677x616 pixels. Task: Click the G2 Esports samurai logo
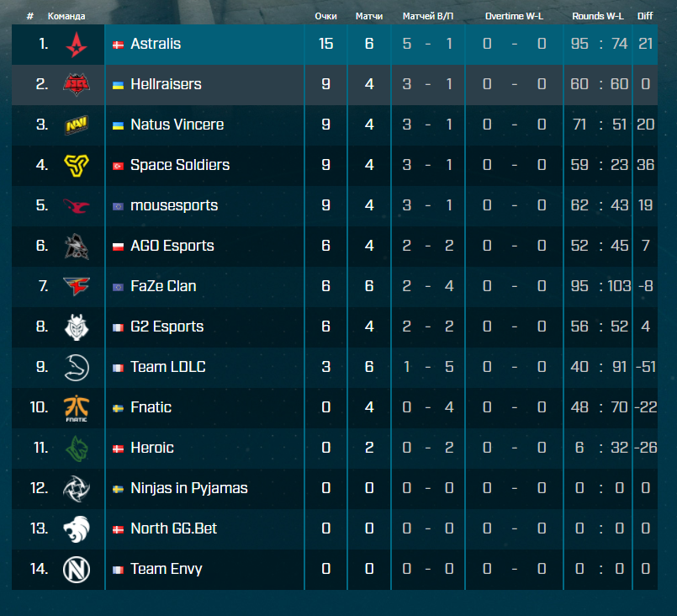click(77, 327)
